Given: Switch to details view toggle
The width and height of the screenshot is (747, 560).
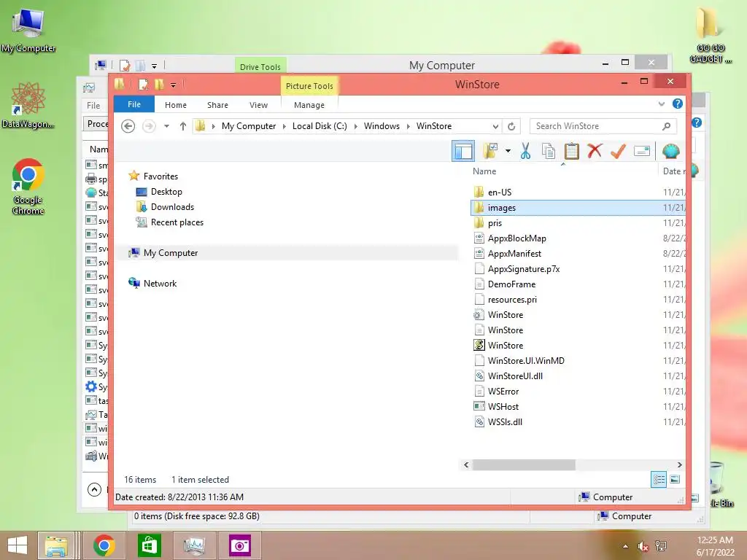Looking at the screenshot, I should 659,479.
